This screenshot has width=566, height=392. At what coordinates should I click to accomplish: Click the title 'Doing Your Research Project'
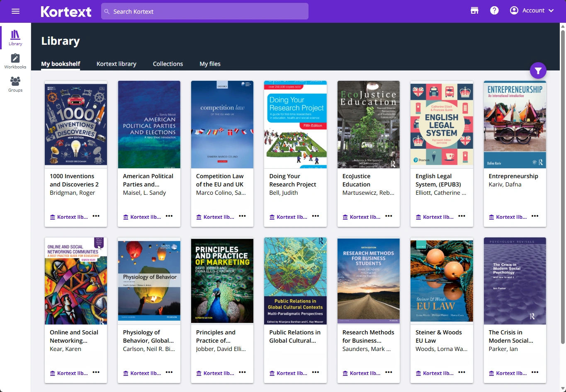(293, 180)
